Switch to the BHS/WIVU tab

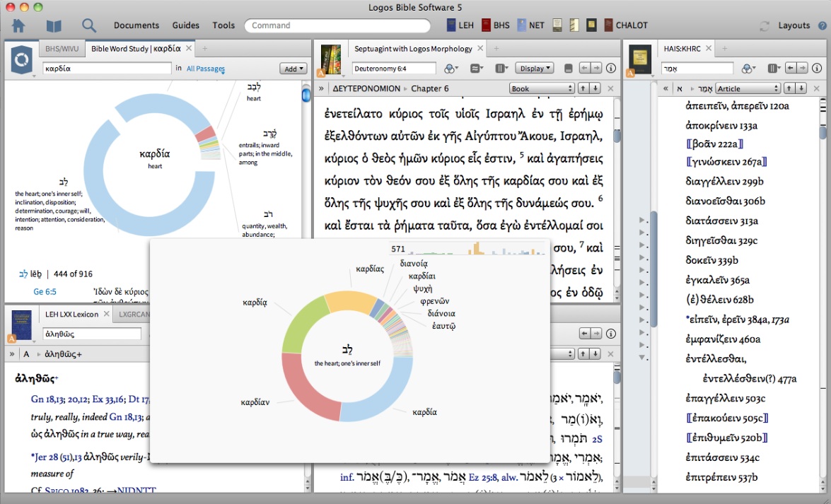(62, 49)
